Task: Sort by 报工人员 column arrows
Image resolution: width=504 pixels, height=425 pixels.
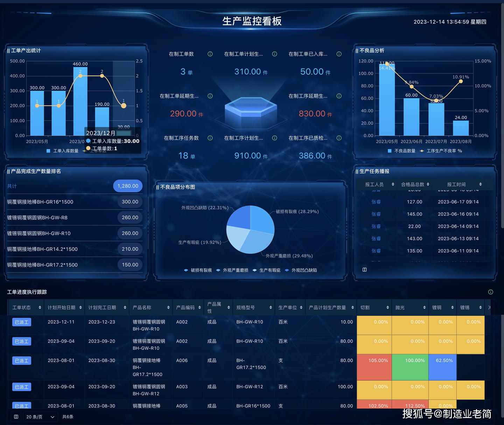Action: coord(393,184)
